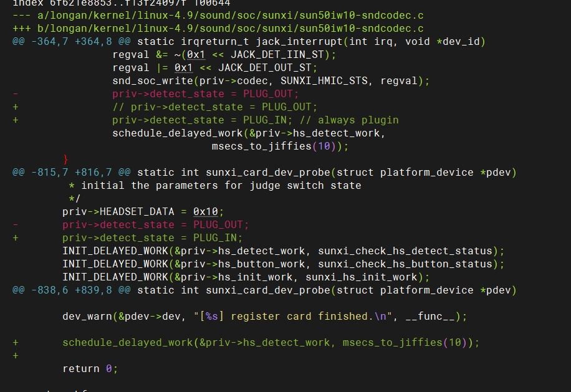Click the "initial the parameters" comment line
571x392 pixels.
coord(215,185)
